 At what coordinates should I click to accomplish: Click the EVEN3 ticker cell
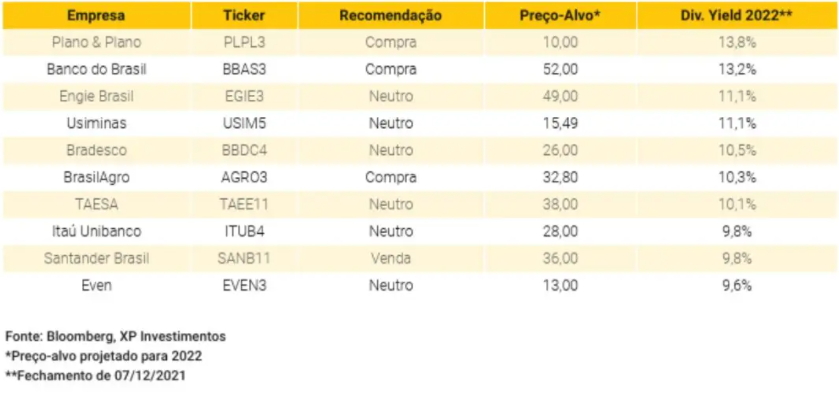pos(244,285)
